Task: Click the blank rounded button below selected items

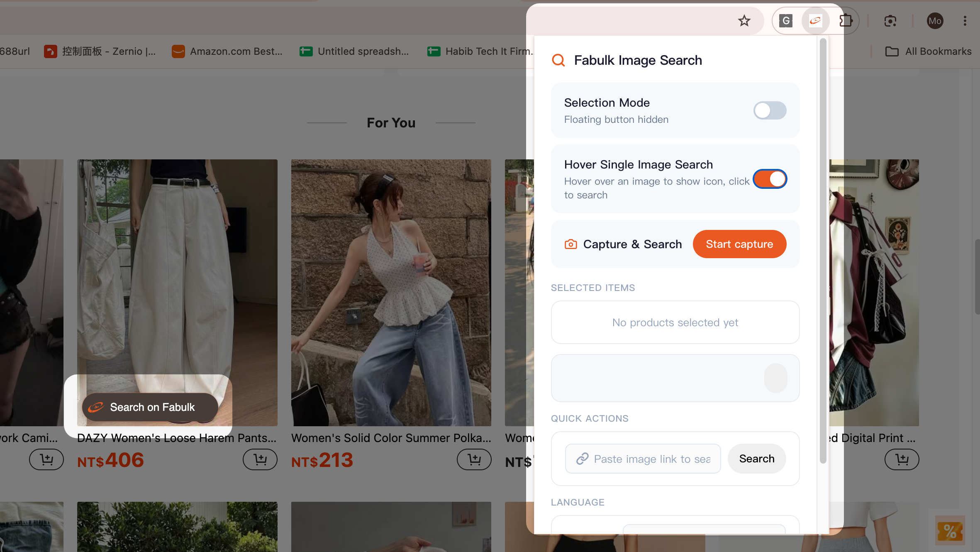Action: point(775,378)
